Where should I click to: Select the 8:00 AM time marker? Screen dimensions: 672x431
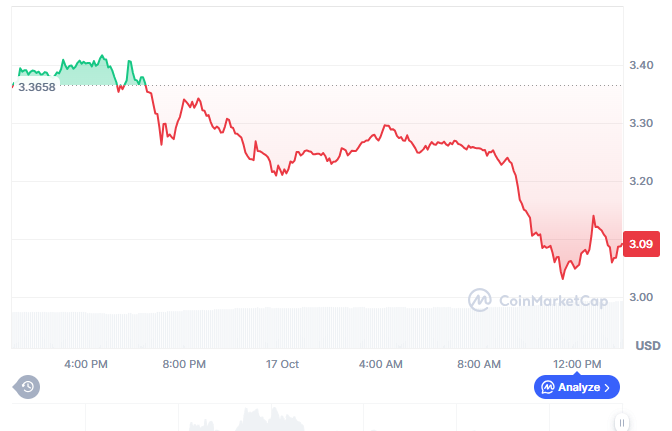tap(479, 364)
